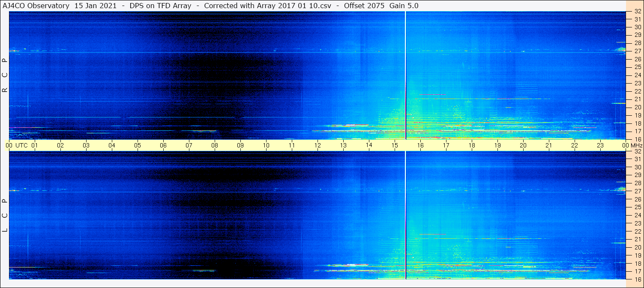Image resolution: width=644 pixels, height=288 pixels.
Task: Click LCP panel frequency label "26"
Action: point(638,199)
